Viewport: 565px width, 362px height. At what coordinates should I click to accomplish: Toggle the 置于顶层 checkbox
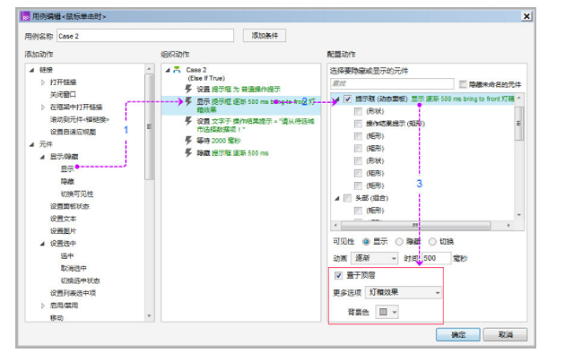[338, 276]
